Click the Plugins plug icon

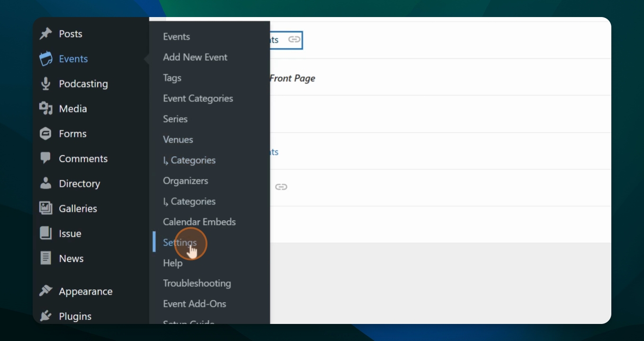(46, 316)
